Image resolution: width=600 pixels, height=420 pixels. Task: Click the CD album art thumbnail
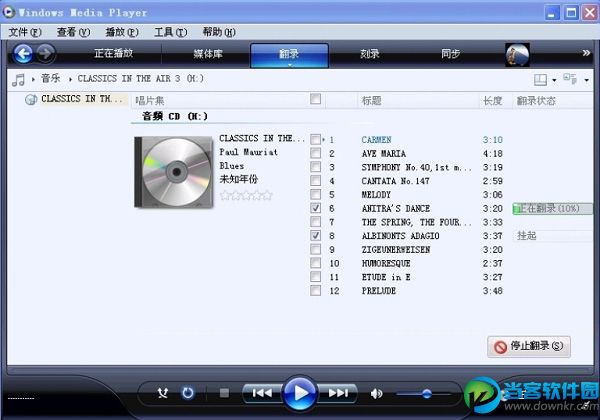pos(174,172)
